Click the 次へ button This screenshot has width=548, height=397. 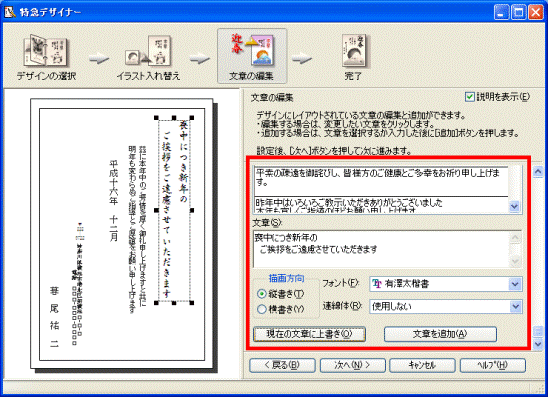click(352, 365)
